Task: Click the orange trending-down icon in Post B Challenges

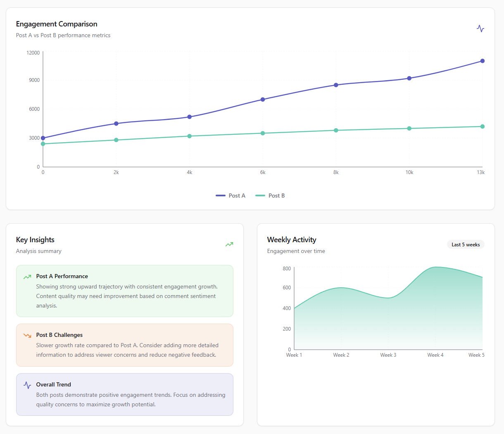Action: 27,335
